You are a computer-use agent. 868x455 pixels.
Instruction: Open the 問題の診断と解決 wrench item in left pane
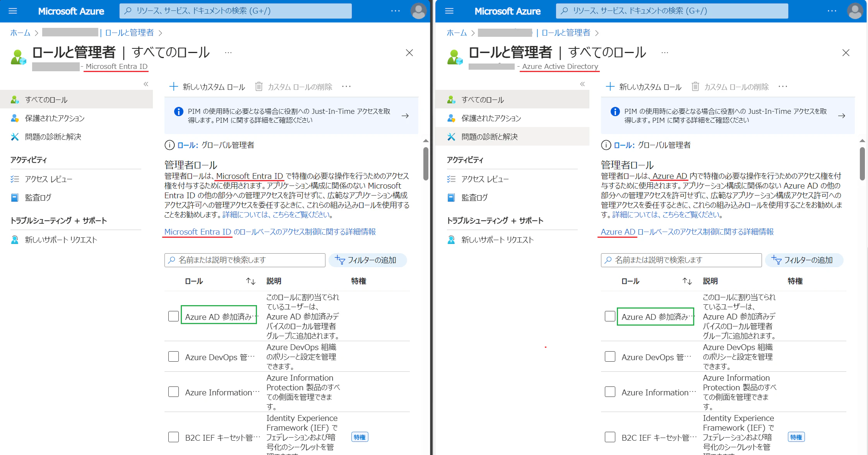coord(53,137)
